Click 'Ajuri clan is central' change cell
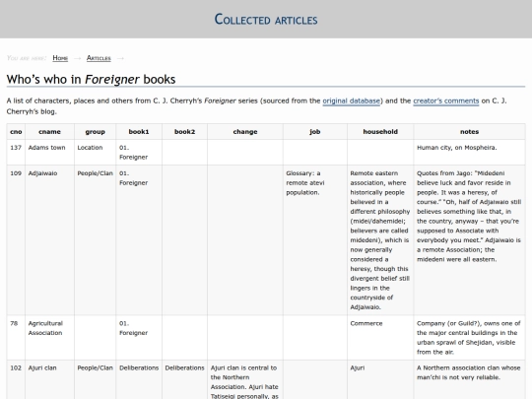Viewport: 532px width, 399px height. (x=245, y=379)
